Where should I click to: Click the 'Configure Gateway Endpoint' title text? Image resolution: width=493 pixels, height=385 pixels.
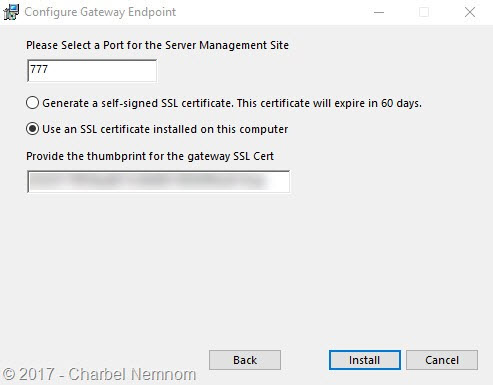tap(100, 12)
